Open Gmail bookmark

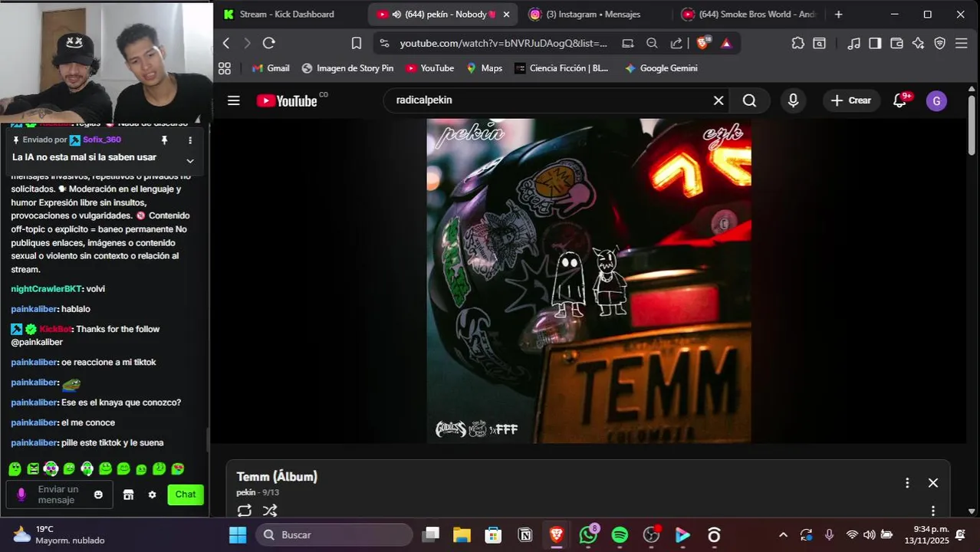click(x=271, y=68)
